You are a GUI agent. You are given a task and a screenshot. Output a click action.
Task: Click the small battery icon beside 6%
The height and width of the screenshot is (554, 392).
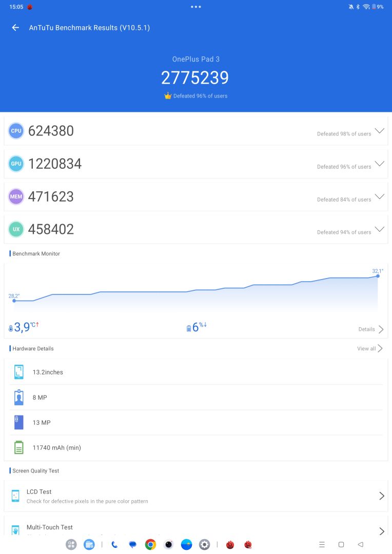(189, 329)
